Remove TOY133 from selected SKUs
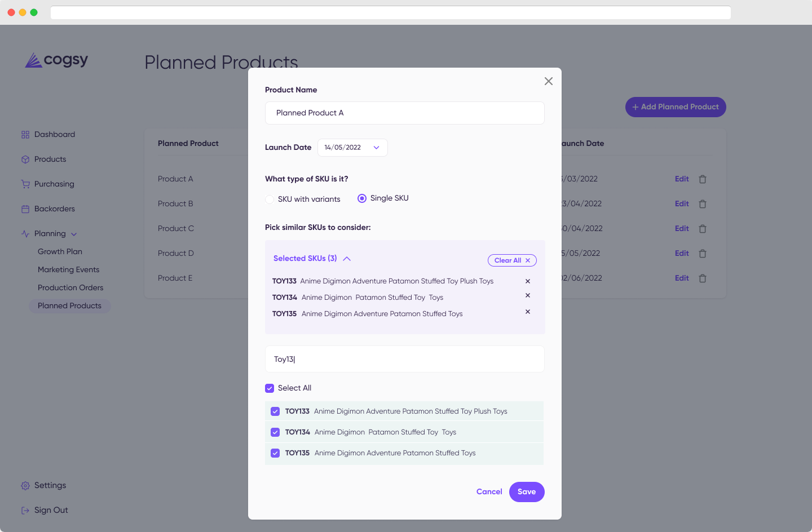812x532 pixels. (528, 281)
